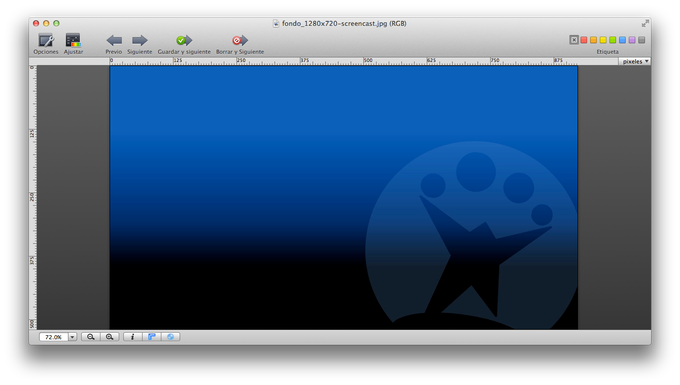Click Guardar y siguiente green check arrow
The image size is (680, 385).
(184, 40)
